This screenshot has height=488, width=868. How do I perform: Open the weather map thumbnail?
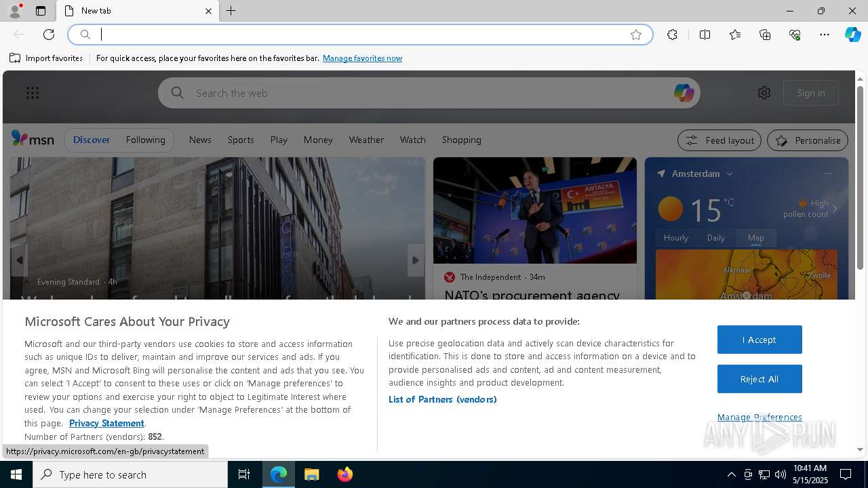tap(747, 274)
